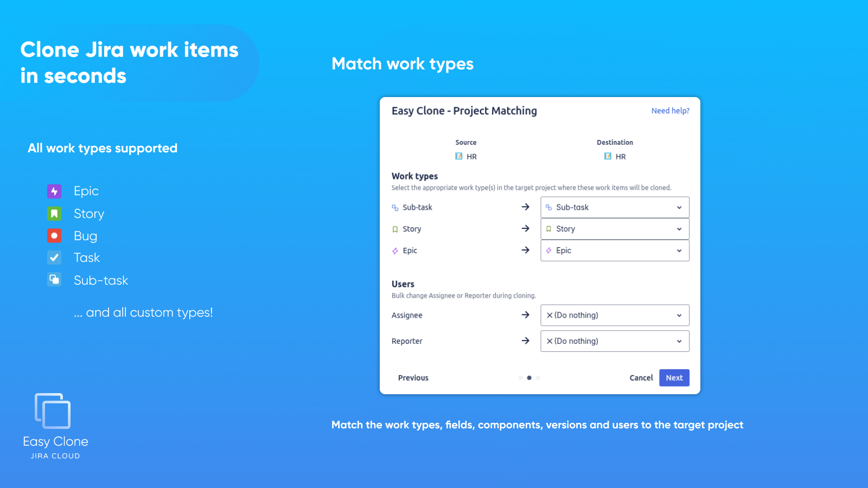Click the Work types section heading
This screenshot has height=488, width=868.
click(414, 176)
